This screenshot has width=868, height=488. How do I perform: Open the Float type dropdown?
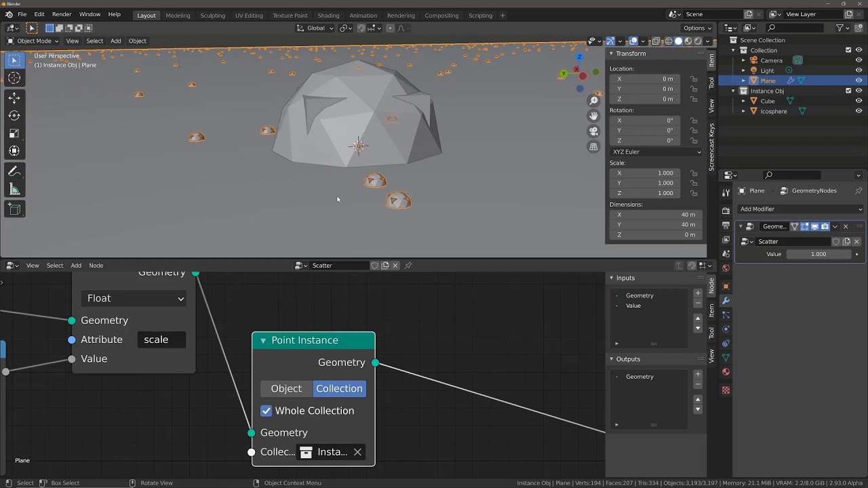pos(134,298)
